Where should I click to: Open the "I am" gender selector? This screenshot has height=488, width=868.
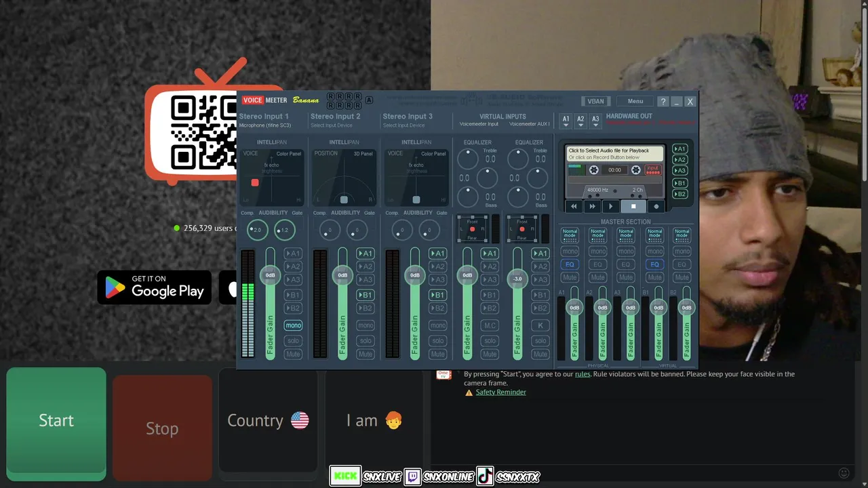click(374, 420)
